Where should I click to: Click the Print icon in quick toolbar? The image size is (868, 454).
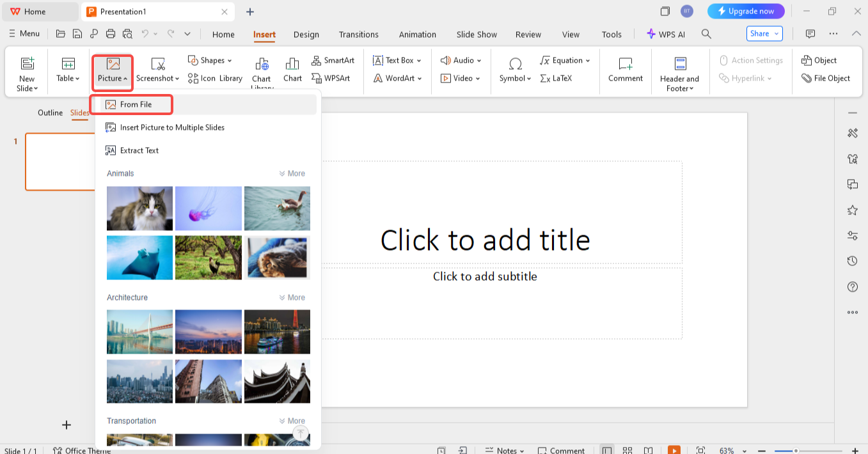111,34
